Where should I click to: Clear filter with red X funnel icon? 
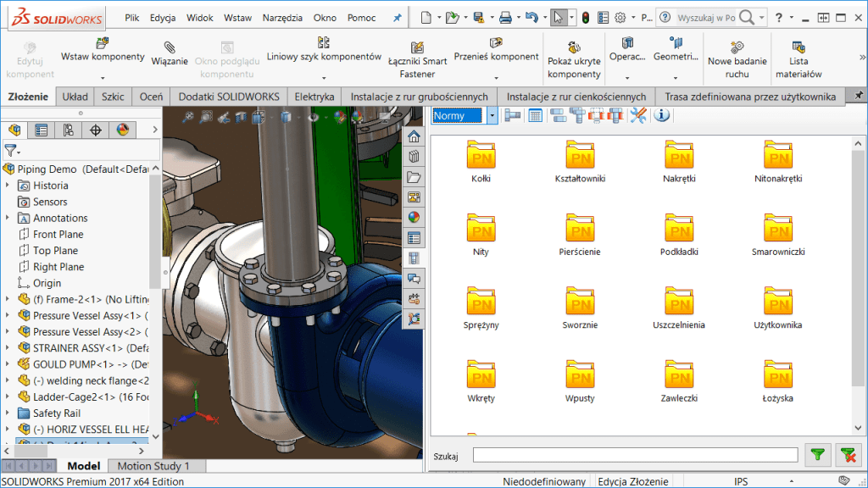pyautogui.click(x=848, y=455)
